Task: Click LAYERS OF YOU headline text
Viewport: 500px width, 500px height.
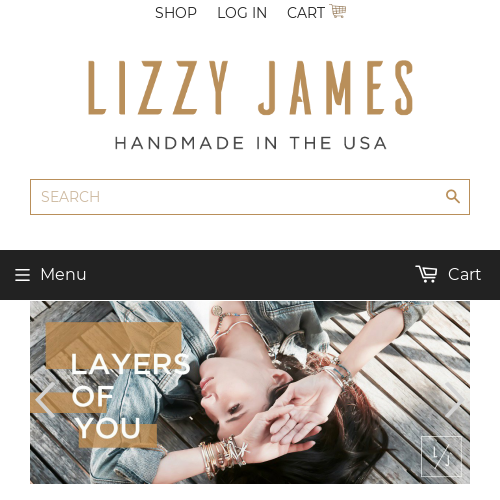Action: click(130, 395)
